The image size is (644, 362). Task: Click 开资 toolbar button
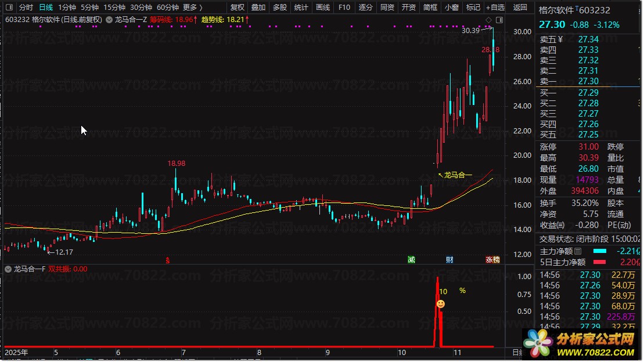click(x=409, y=8)
